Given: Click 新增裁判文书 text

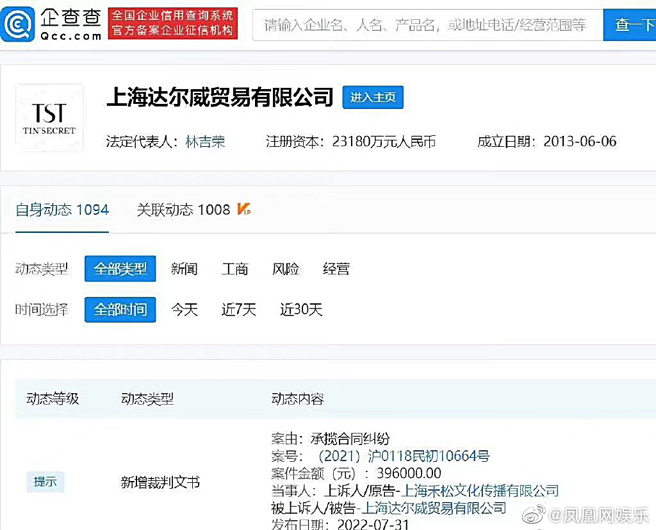Looking at the screenshot, I should click(x=160, y=482).
